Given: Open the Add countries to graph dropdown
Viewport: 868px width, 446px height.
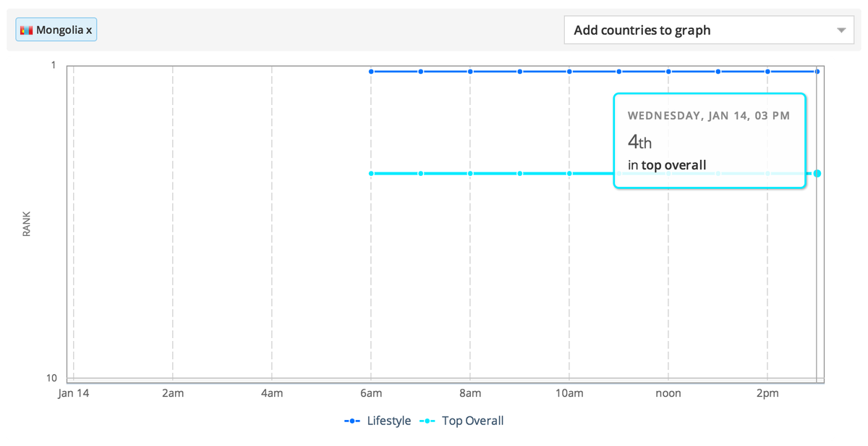Looking at the screenshot, I should [x=709, y=30].
